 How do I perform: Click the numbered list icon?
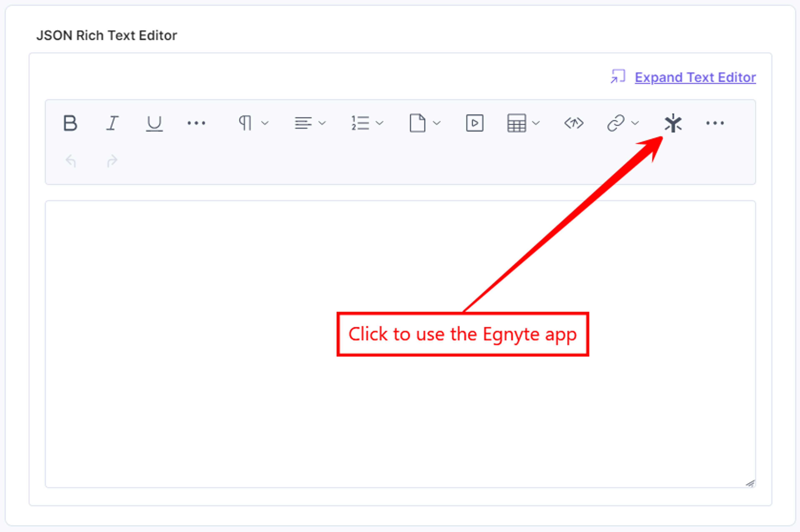(x=360, y=123)
